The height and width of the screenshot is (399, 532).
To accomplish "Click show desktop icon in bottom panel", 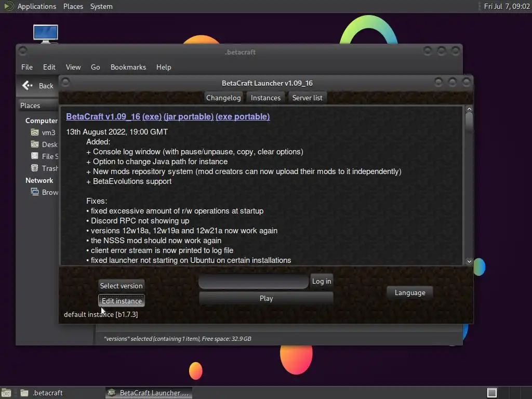I will 6,393.
